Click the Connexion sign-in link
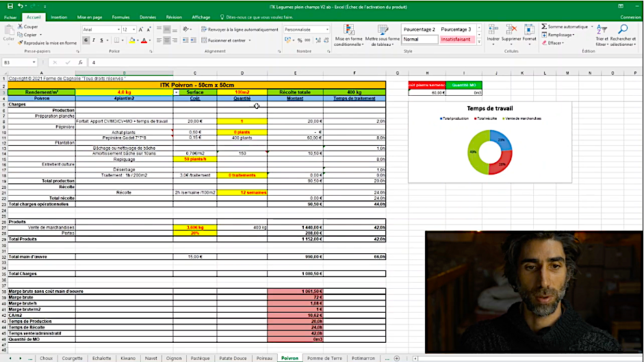644x362 pixels. 630,16
